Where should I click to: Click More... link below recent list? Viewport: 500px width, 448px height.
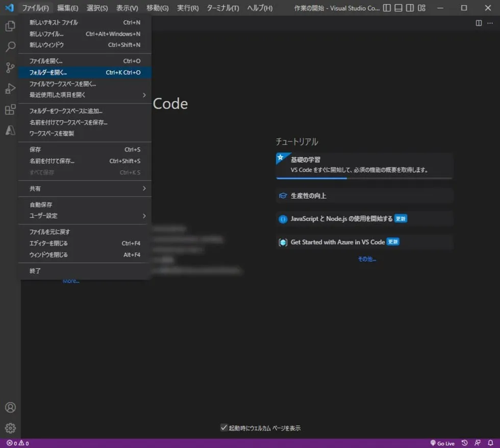click(71, 281)
